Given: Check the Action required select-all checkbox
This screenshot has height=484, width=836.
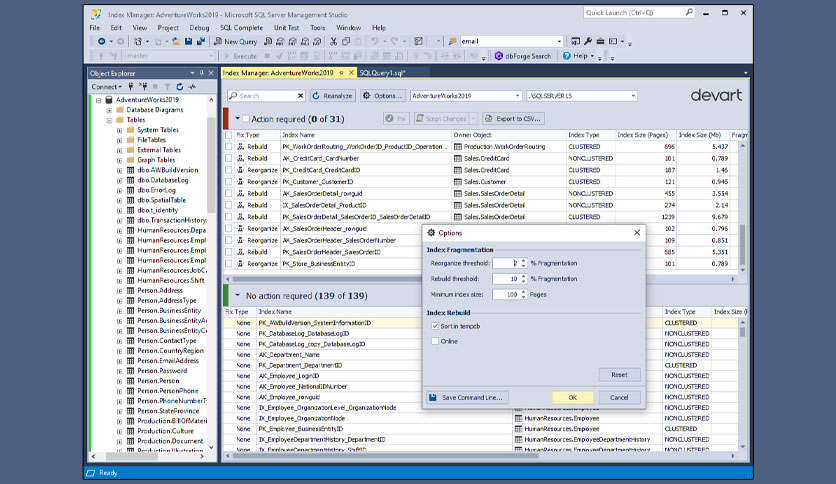Looking at the screenshot, I should click(x=246, y=118).
